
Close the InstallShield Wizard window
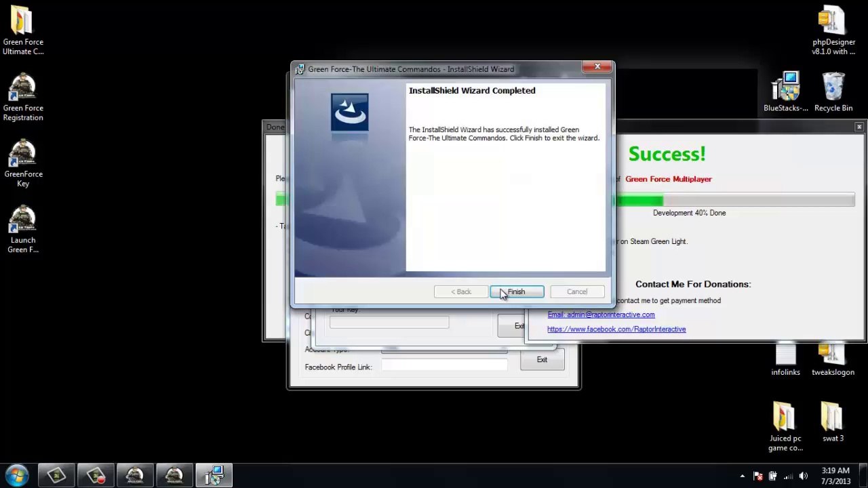[597, 66]
